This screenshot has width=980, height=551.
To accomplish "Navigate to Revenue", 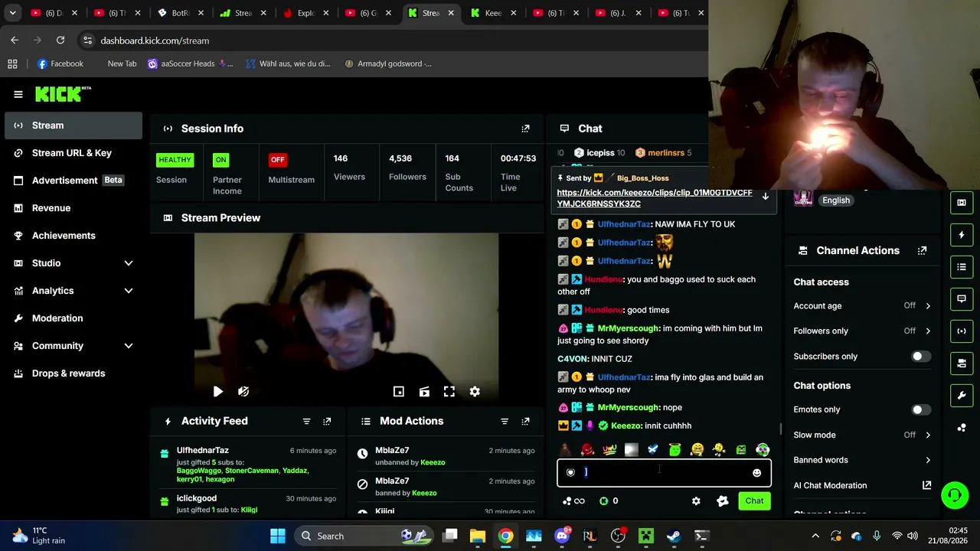I will (x=73, y=208).
